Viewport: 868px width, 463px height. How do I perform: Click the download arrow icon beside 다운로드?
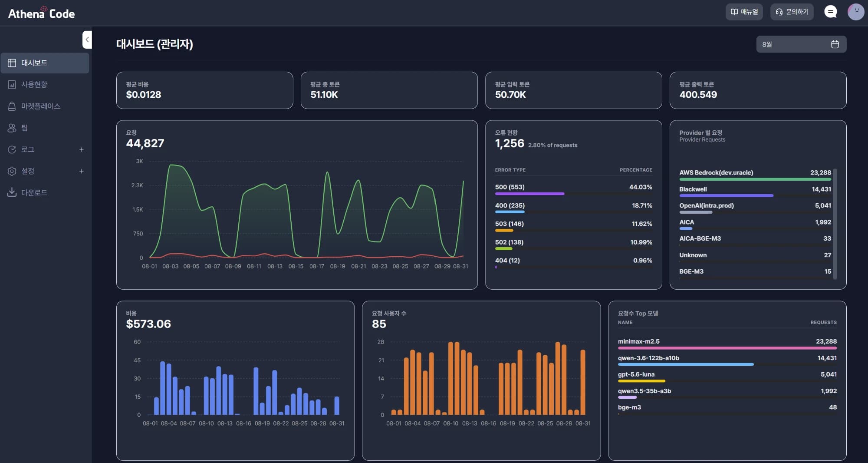click(x=12, y=192)
